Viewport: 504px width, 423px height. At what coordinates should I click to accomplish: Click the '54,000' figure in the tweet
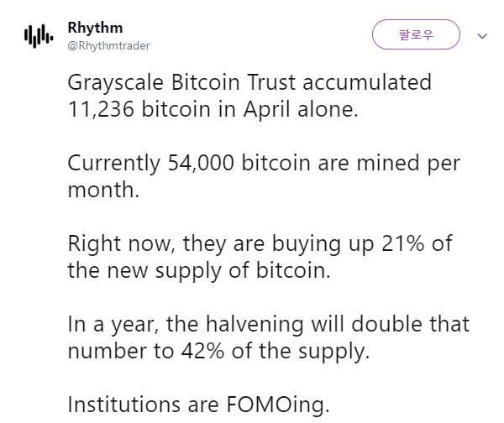201,163
